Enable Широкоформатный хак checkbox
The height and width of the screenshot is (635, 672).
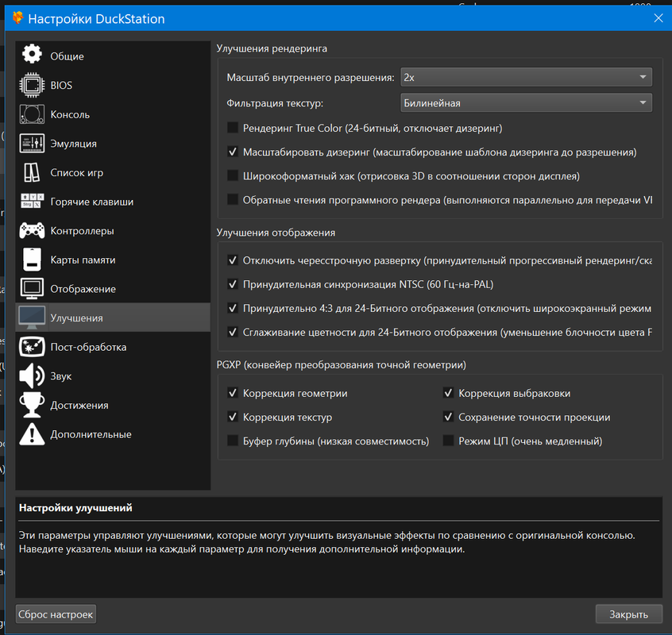click(x=233, y=175)
